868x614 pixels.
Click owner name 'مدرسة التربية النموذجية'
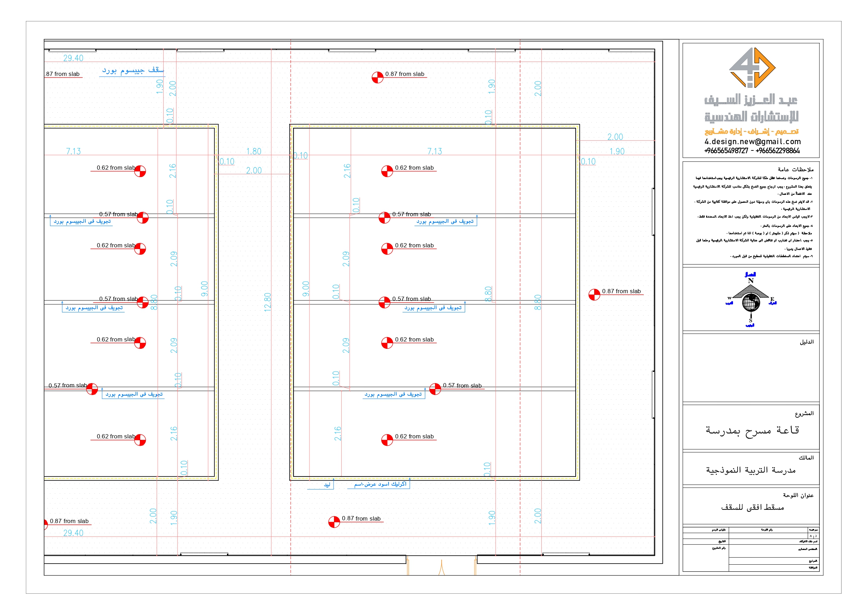tap(751, 470)
